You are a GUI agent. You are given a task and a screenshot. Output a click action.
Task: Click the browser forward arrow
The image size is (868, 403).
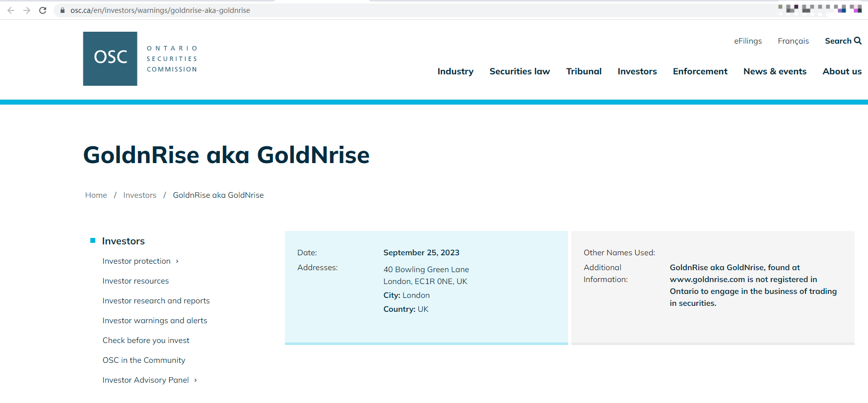tap(27, 10)
